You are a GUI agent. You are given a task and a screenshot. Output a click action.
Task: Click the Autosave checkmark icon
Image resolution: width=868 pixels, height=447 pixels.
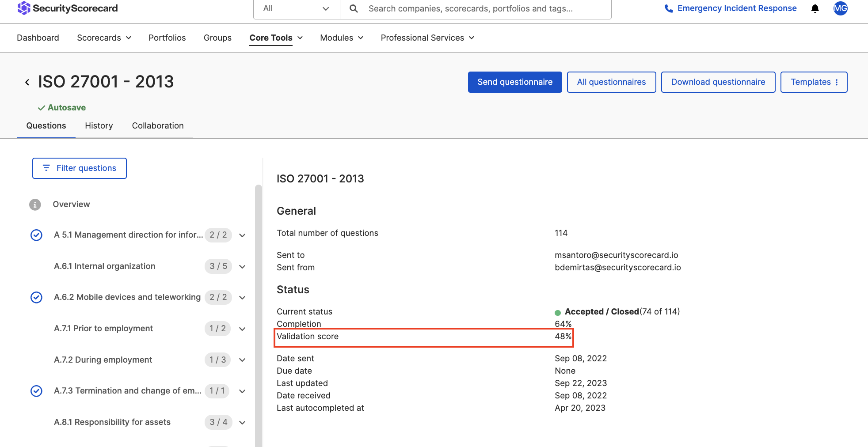(42, 108)
